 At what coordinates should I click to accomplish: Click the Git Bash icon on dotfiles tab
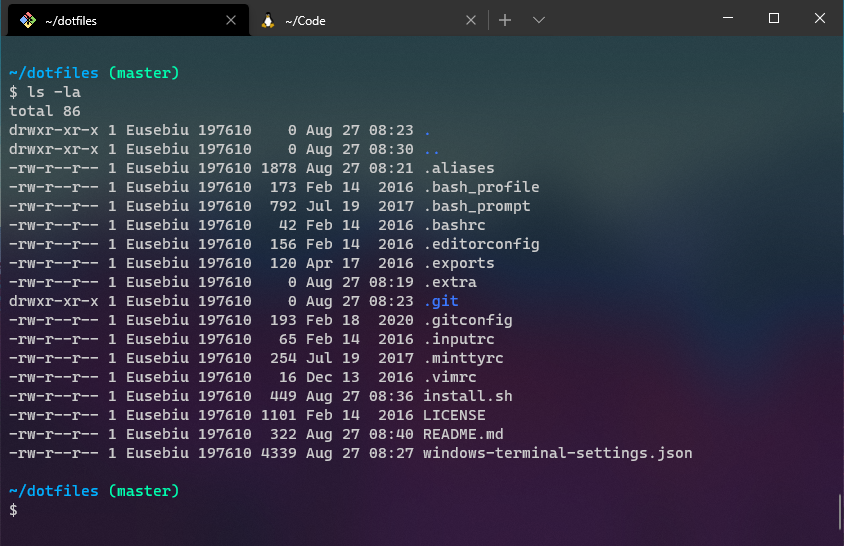27,20
